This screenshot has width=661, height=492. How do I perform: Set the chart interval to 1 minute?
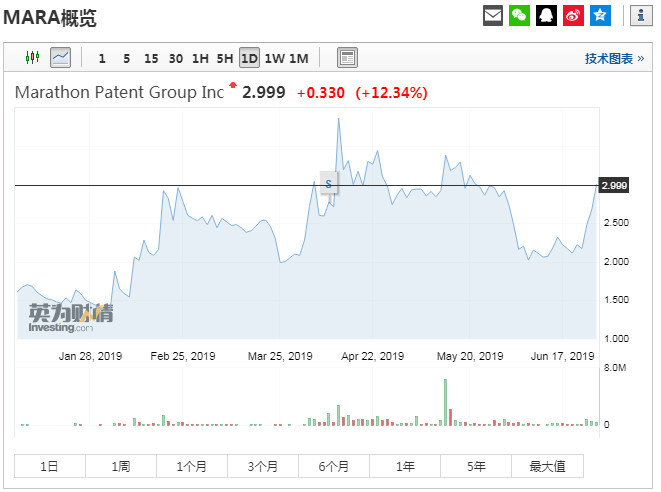[102, 58]
